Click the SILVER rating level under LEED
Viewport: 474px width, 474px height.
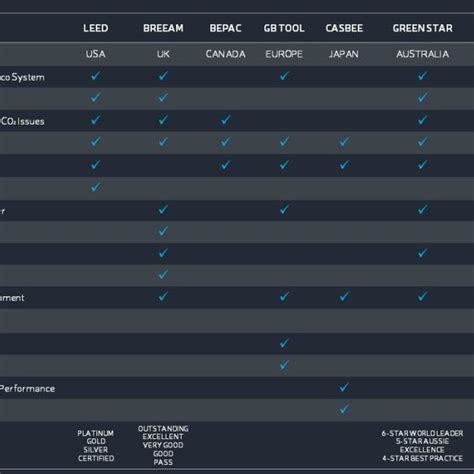(x=96, y=450)
